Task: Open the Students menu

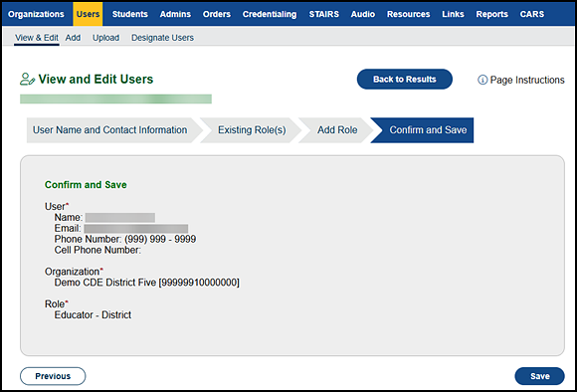Action: pyautogui.click(x=130, y=14)
